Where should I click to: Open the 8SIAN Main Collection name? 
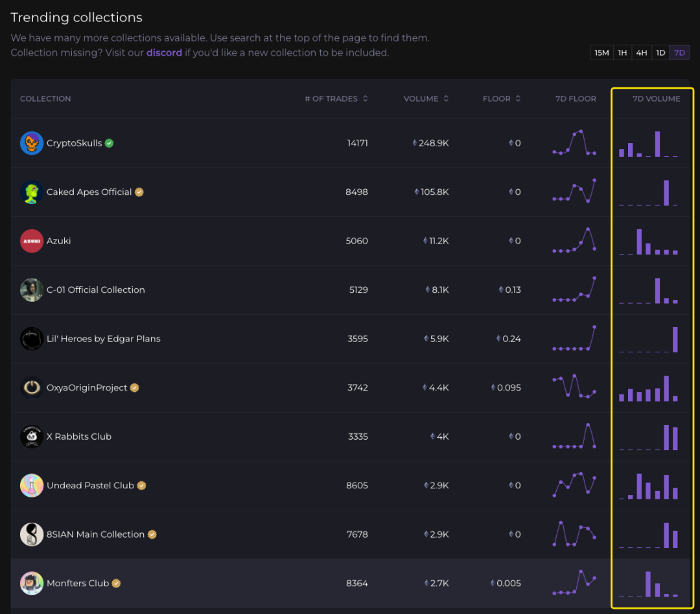coord(95,534)
